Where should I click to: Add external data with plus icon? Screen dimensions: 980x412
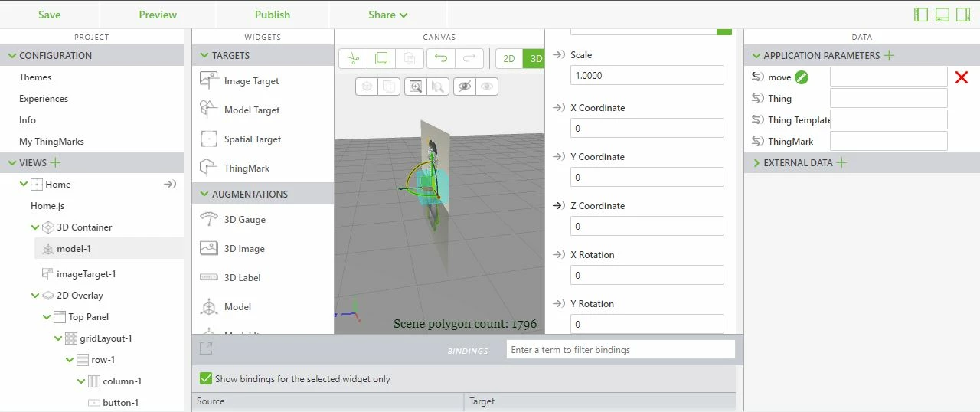[x=841, y=162]
